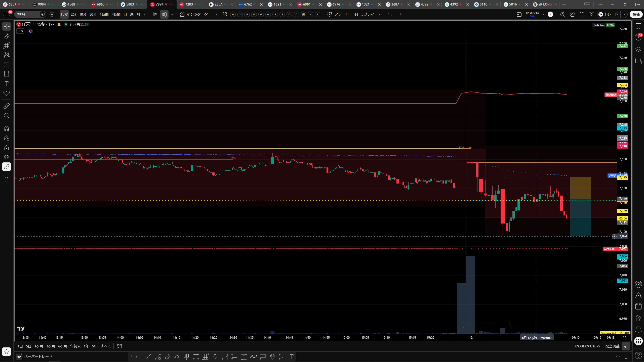This screenshot has width=644, height=362.
Task: Open the alerts clock panel with 53 badge
Action: point(638,37)
